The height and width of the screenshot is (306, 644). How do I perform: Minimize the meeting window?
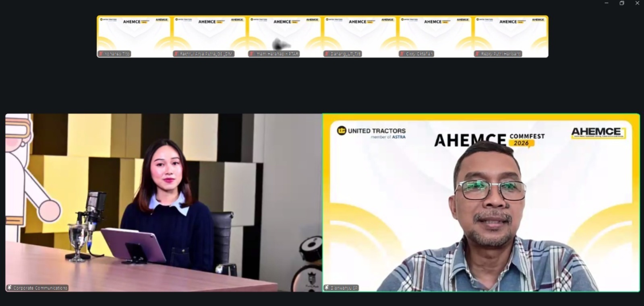607,3
